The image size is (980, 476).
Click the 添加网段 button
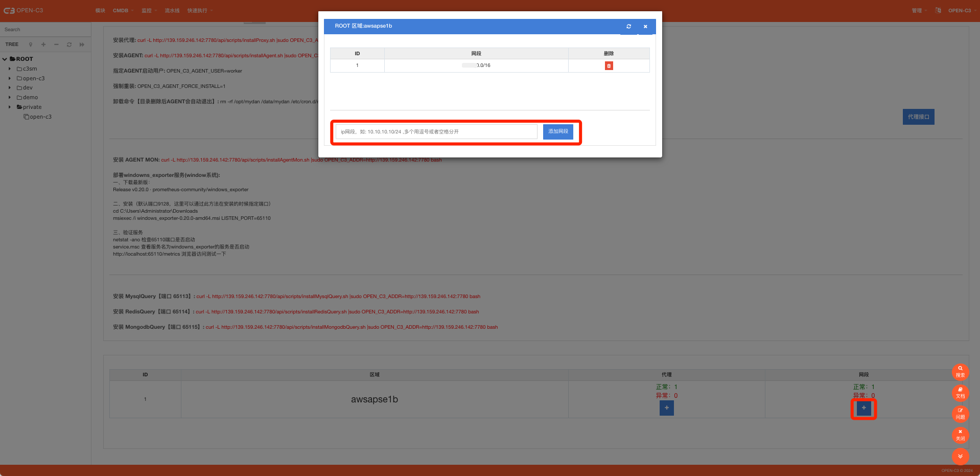558,131
